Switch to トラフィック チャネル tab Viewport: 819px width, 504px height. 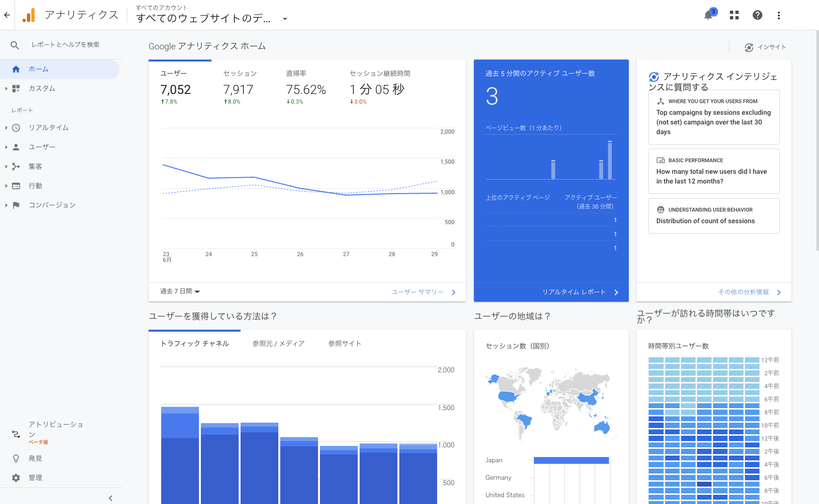pyautogui.click(x=195, y=344)
